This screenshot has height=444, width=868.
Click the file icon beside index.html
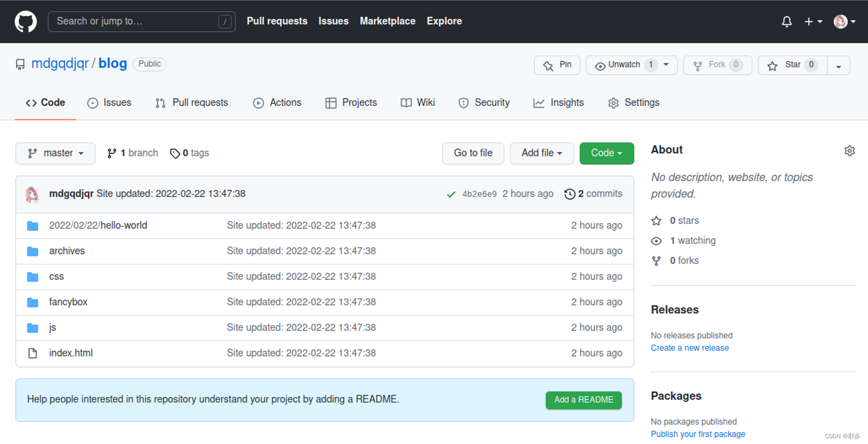coord(32,353)
